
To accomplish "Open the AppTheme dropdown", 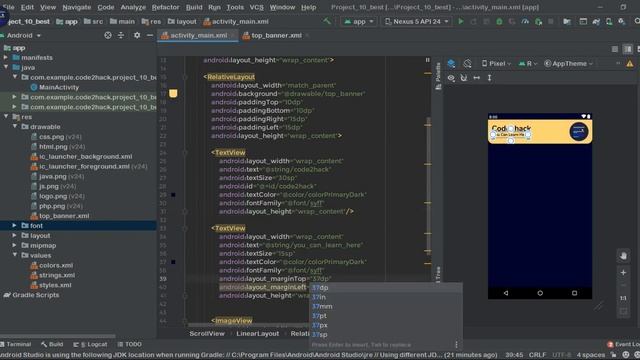I will (x=569, y=64).
